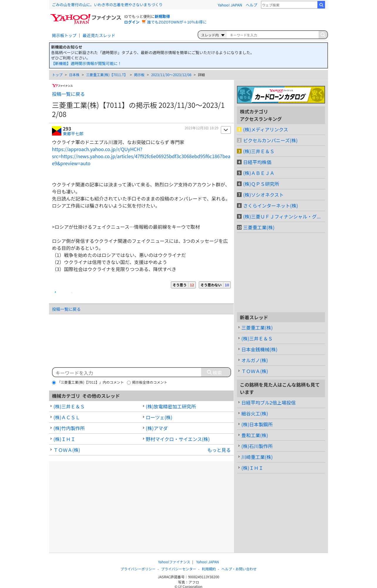Screen dimensions: 377x588
Task: Click 投稿一覧に戻る link above thread title
Action: 68,94
